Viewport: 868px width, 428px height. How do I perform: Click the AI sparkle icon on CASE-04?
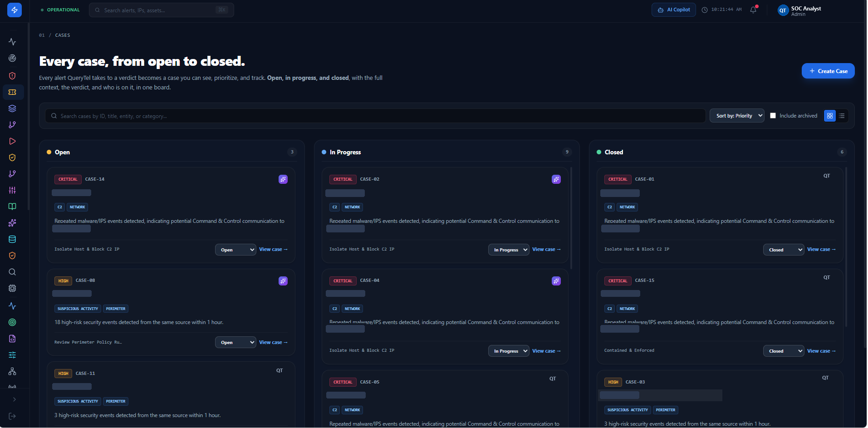[x=556, y=281]
